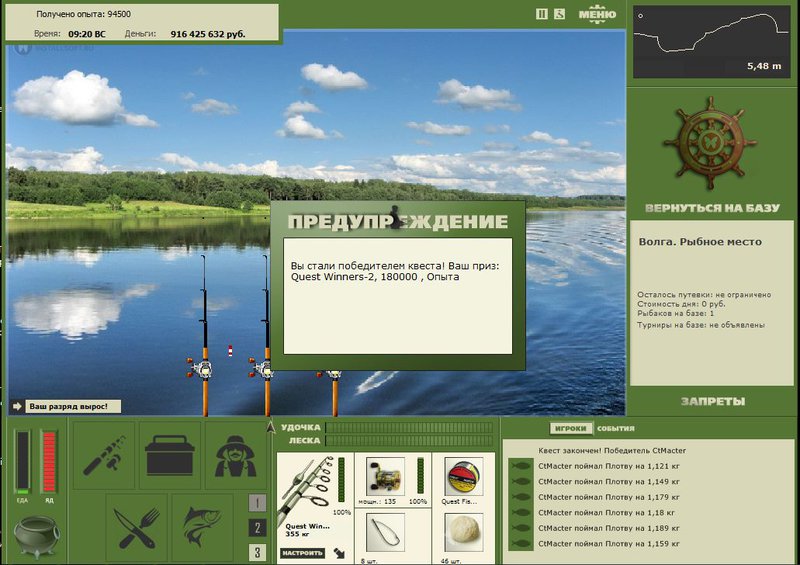
Task: Click arrow icon beside rank notification
Action: click(x=17, y=407)
